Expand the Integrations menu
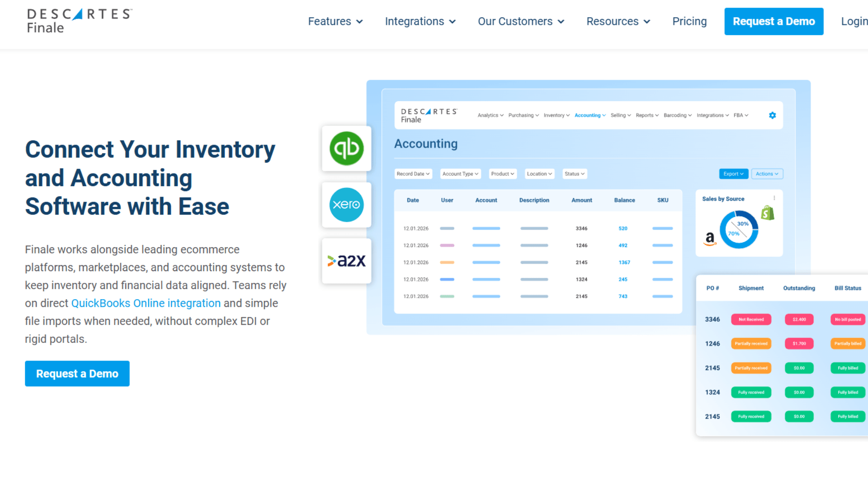 click(x=420, y=21)
